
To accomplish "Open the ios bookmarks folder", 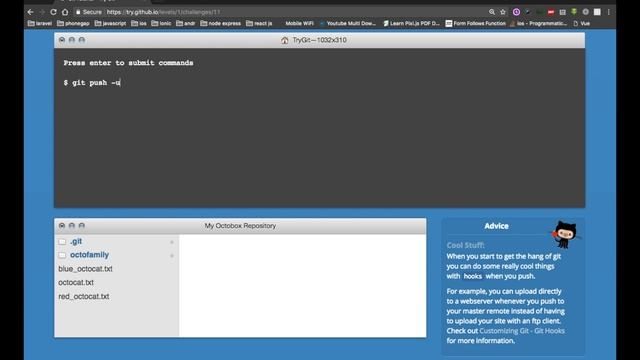I will tap(139, 23).
